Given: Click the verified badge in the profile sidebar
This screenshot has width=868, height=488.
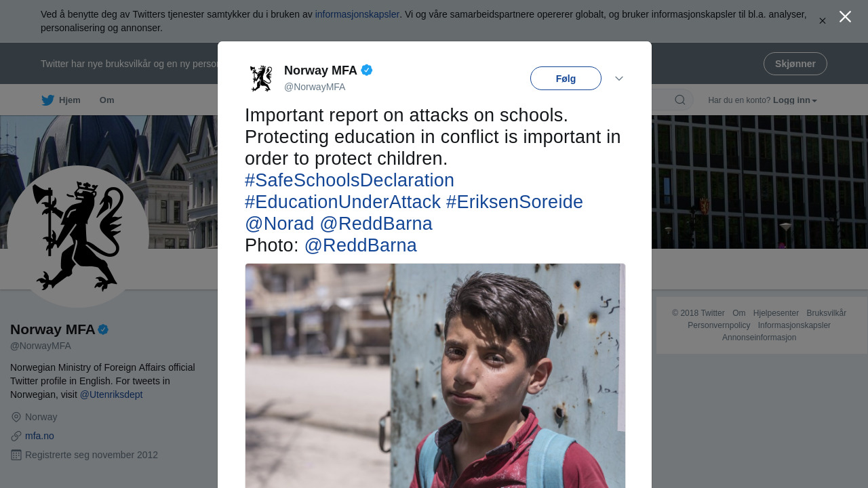Looking at the screenshot, I should click(103, 329).
